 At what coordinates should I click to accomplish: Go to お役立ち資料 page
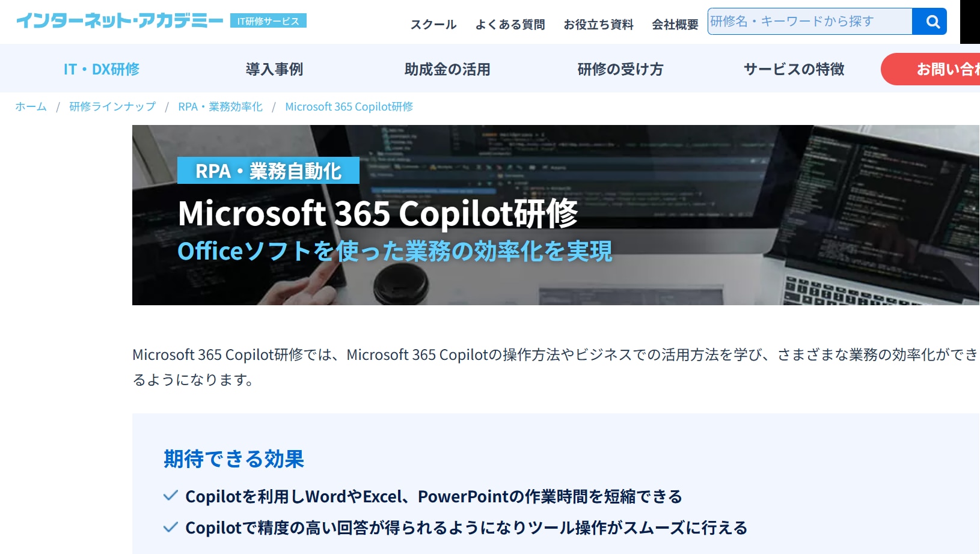[598, 25]
